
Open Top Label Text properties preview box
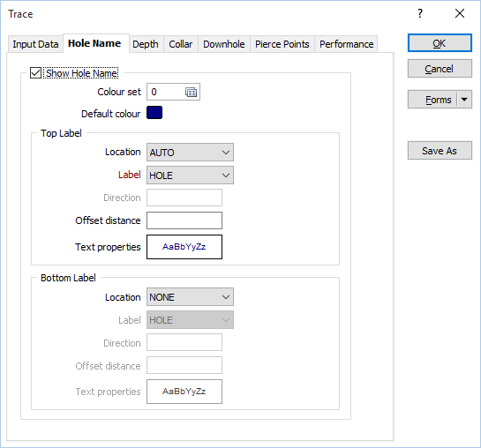coord(184,247)
